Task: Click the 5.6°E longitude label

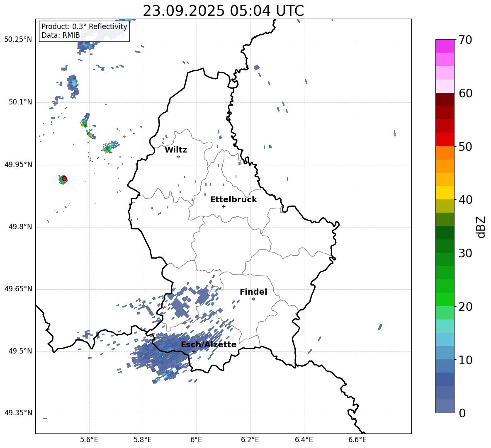Action: pyautogui.click(x=89, y=440)
